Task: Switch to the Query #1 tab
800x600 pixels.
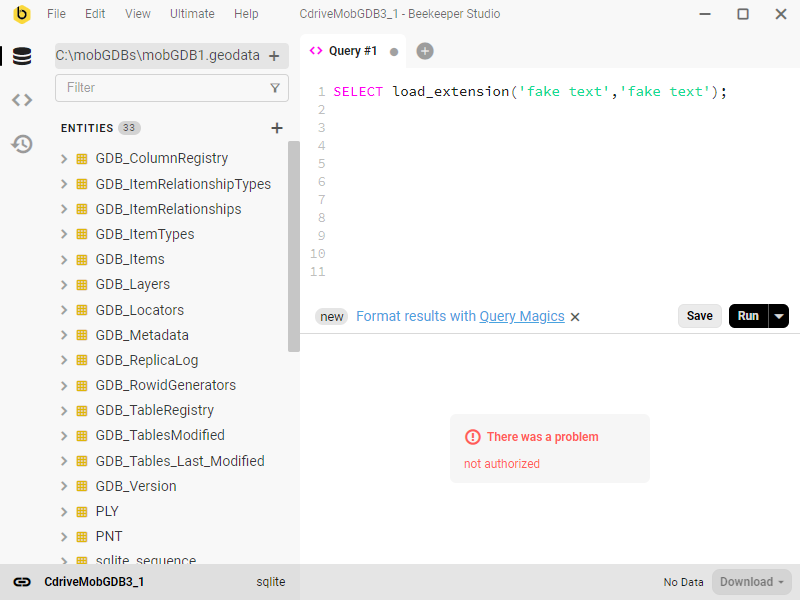Action: coord(353,51)
